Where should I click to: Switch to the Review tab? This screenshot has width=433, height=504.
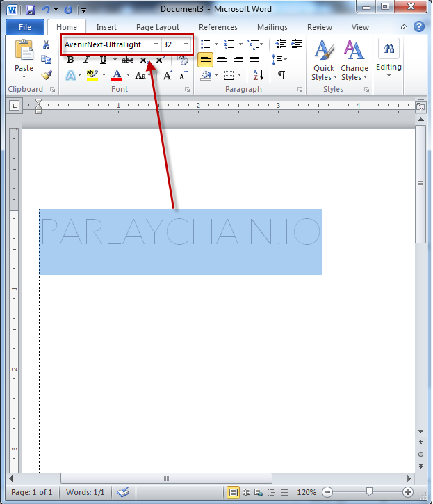click(x=320, y=27)
